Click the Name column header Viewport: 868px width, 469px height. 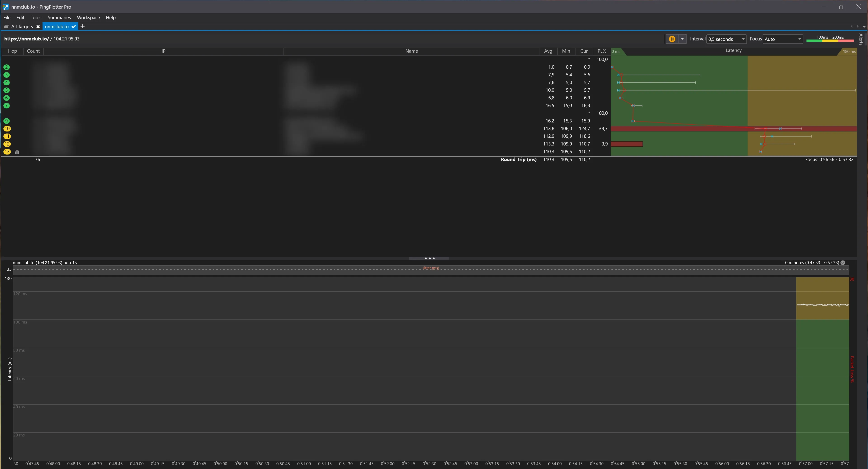point(411,51)
